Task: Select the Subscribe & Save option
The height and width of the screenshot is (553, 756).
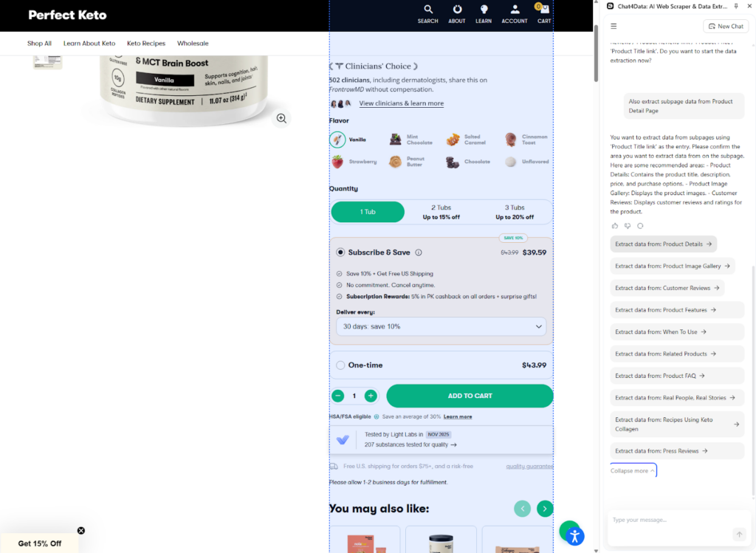Action: click(x=340, y=252)
